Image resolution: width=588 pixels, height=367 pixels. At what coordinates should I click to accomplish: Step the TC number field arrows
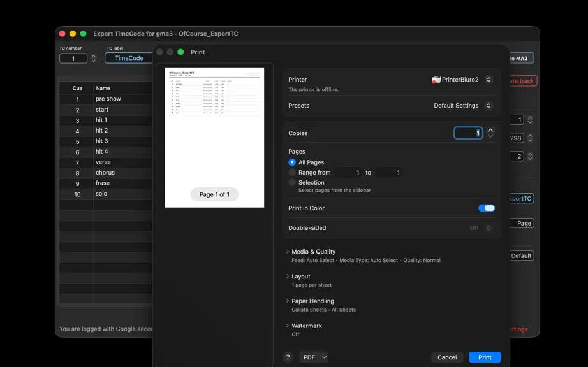click(x=93, y=59)
